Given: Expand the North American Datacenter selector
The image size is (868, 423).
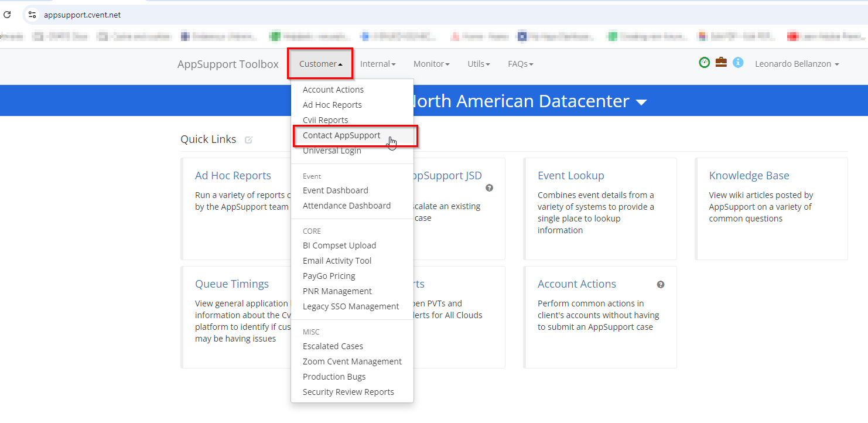Looking at the screenshot, I should [x=641, y=103].
